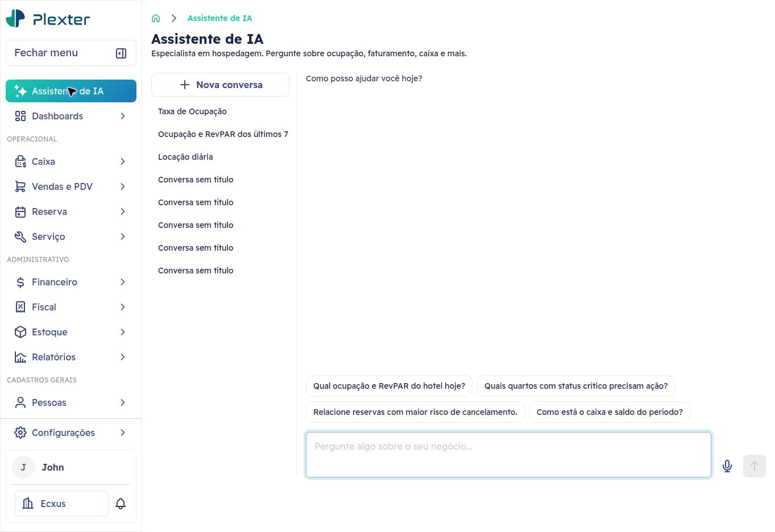Click the send message arrow button
This screenshot has height=532, width=775.
click(x=755, y=466)
